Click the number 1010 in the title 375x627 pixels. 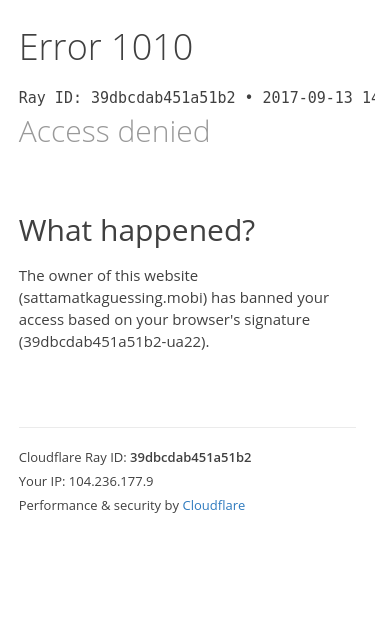point(152,47)
